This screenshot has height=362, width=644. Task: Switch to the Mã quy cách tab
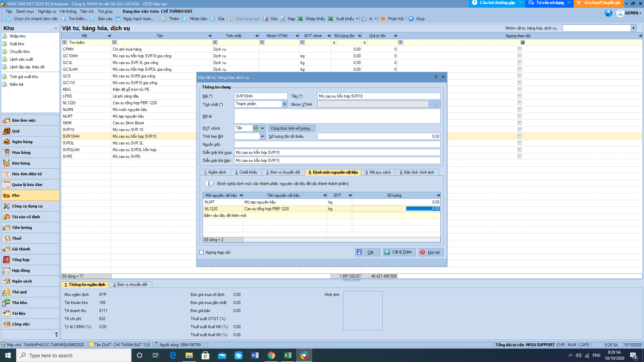pos(378,172)
